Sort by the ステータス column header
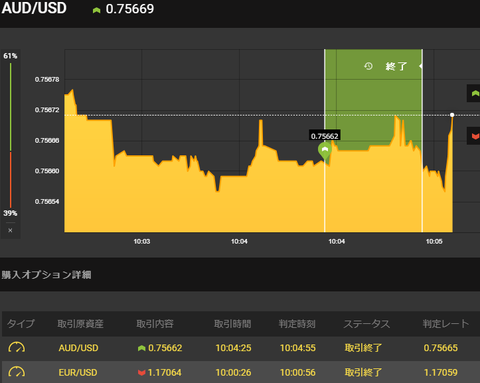This screenshot has height=383, width=480. (367, 324)
